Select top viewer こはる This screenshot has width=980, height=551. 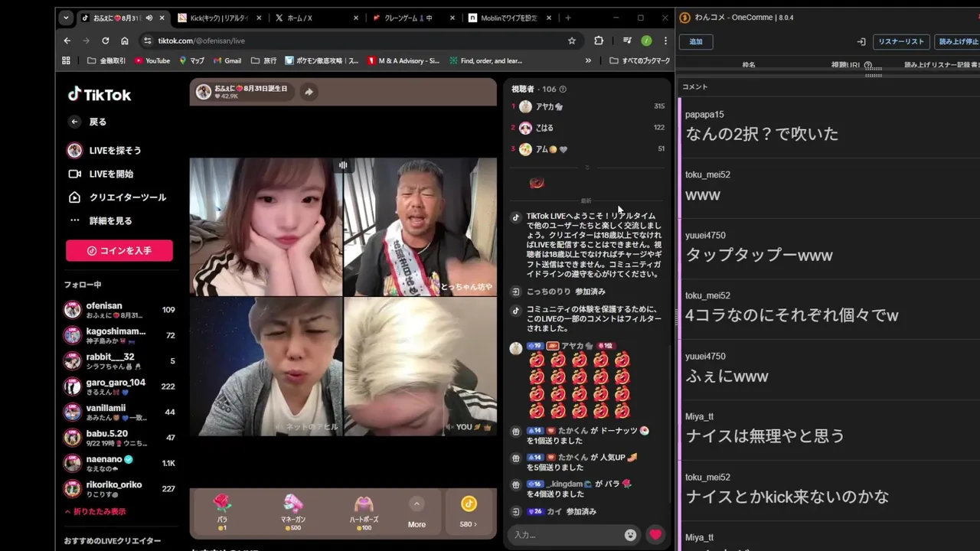pos(588,128)
